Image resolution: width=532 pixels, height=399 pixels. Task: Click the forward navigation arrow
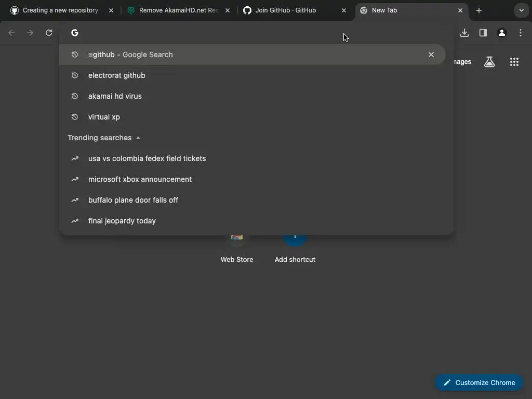click(30, 33)
